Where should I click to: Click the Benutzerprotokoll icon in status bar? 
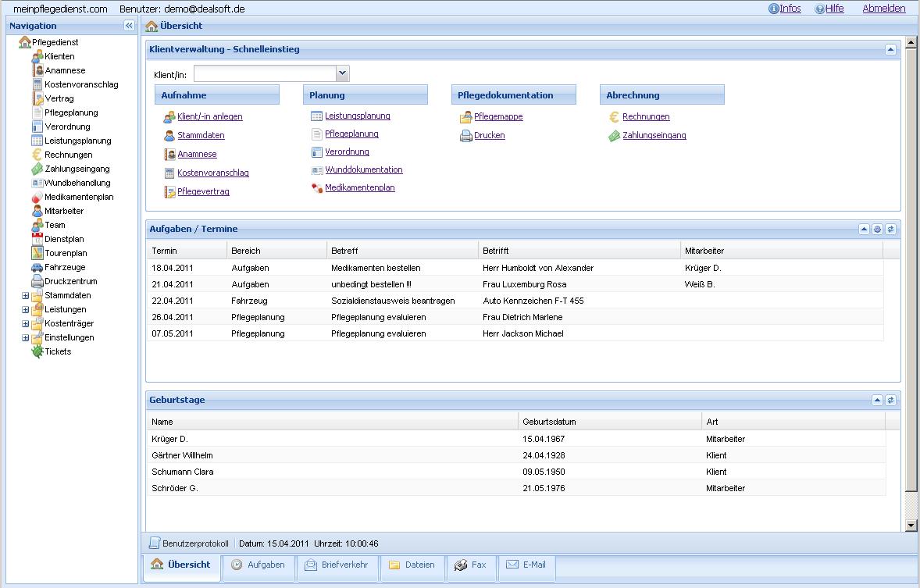coord(155,543)
